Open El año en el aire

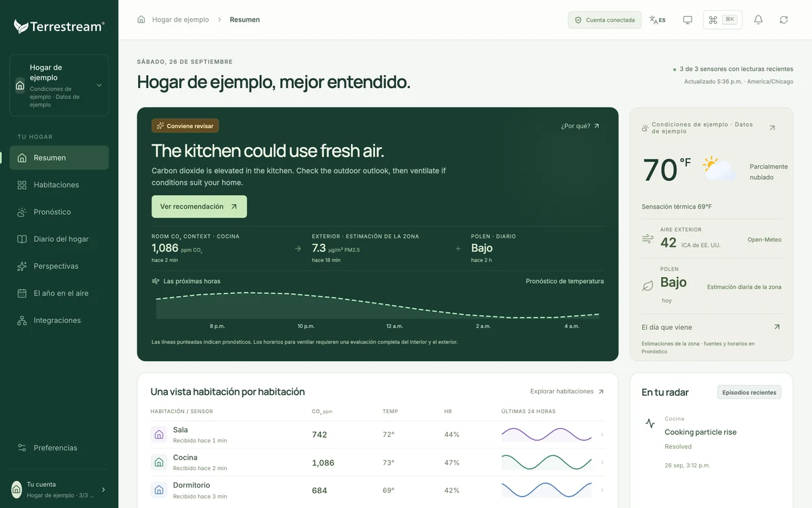(x=59, y=293)
